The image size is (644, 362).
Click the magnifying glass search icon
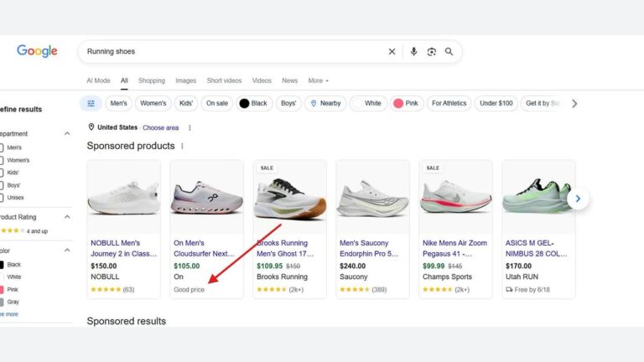tap(449, 51)
